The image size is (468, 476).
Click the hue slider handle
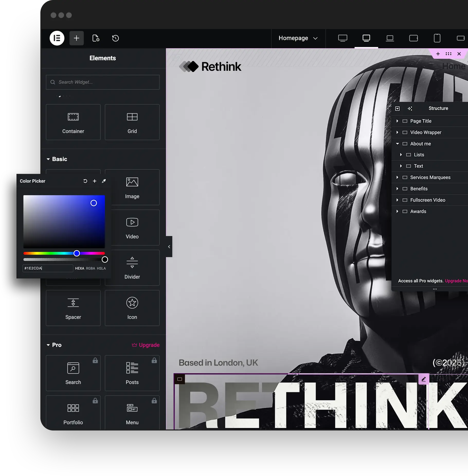[77, 253]
